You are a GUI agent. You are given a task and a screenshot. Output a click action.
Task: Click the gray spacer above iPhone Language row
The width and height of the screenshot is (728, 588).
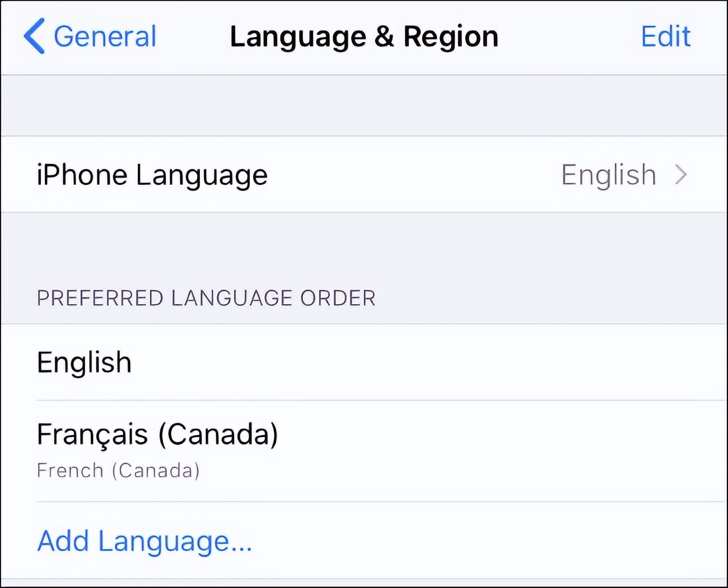364,105
